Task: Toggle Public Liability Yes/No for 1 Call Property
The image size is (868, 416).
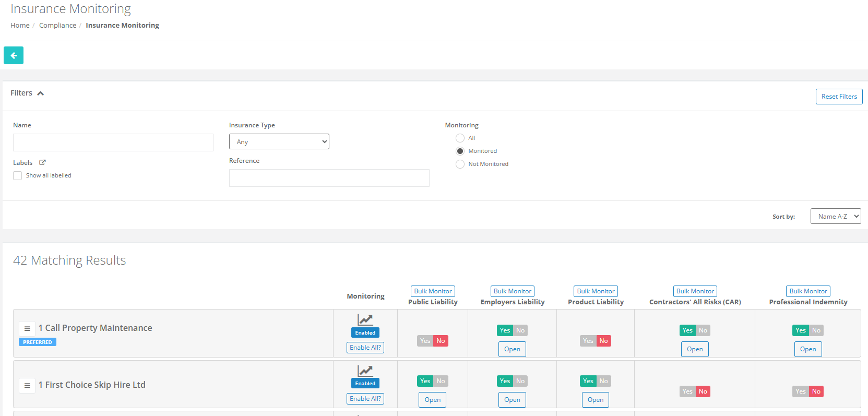Action: pos(432,341)
